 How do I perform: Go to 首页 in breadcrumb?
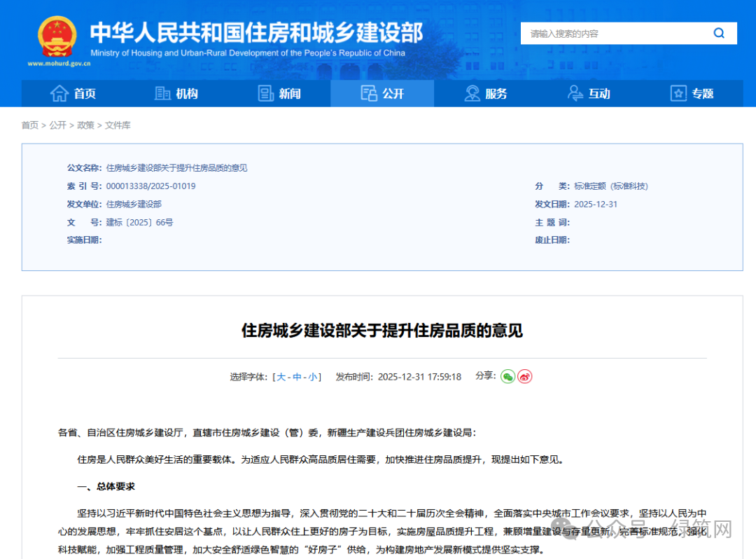point(30,125)
